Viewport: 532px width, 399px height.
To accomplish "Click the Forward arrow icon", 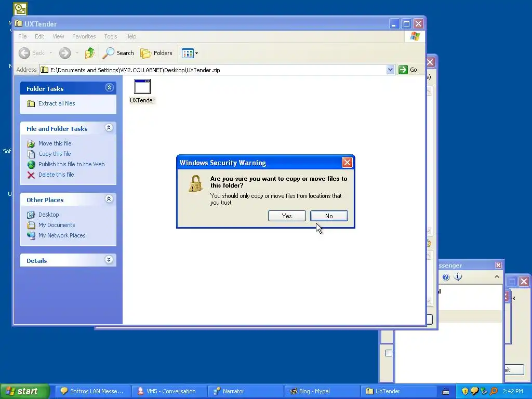I will click(x=65, y=53).
